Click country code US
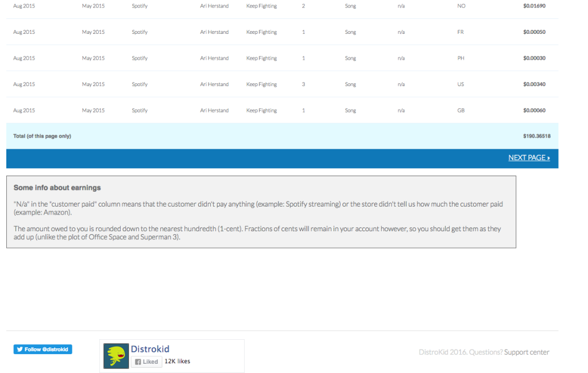This screenshot has width=588, height=373. (x=461, y=84)
